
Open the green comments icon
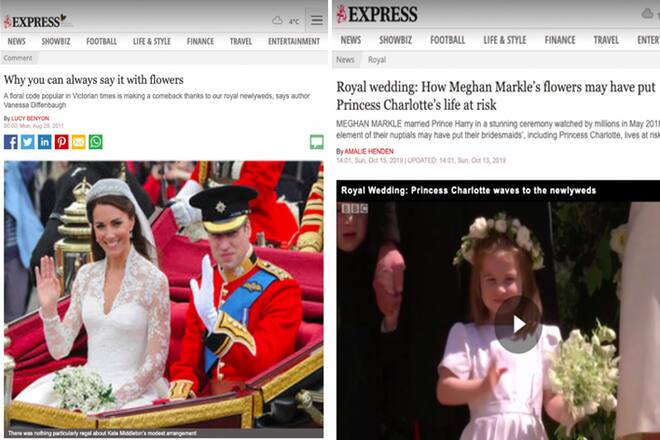pos(317,142)
